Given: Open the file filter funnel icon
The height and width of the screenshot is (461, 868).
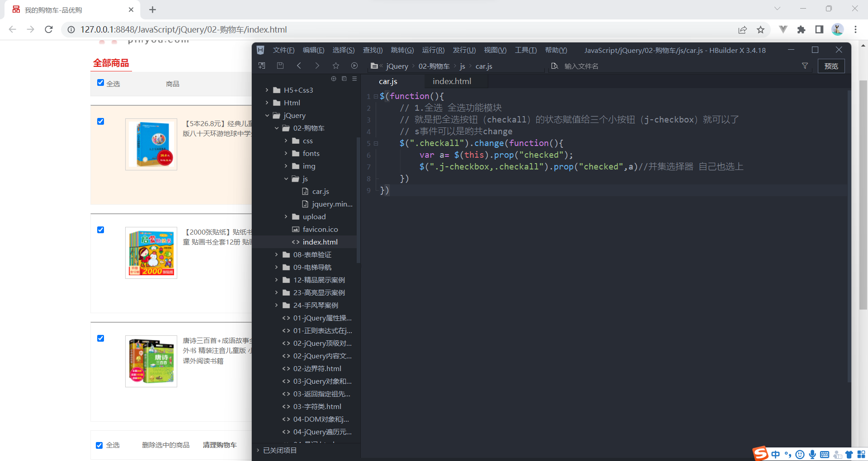Looking at the screenshot, I should pos(805,66).
